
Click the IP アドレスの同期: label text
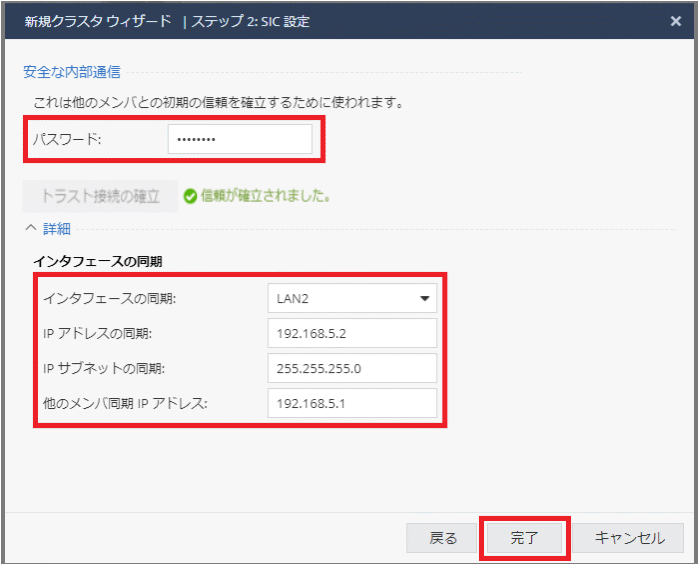click(x=97, y=334)
